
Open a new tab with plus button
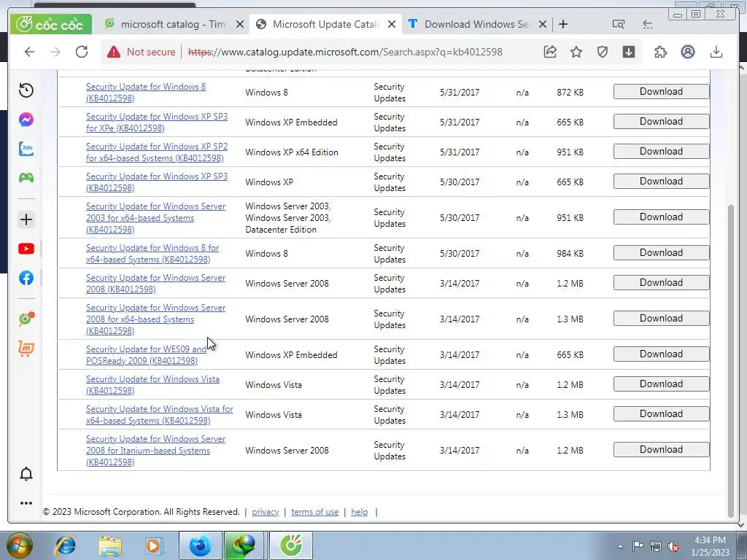563,24
